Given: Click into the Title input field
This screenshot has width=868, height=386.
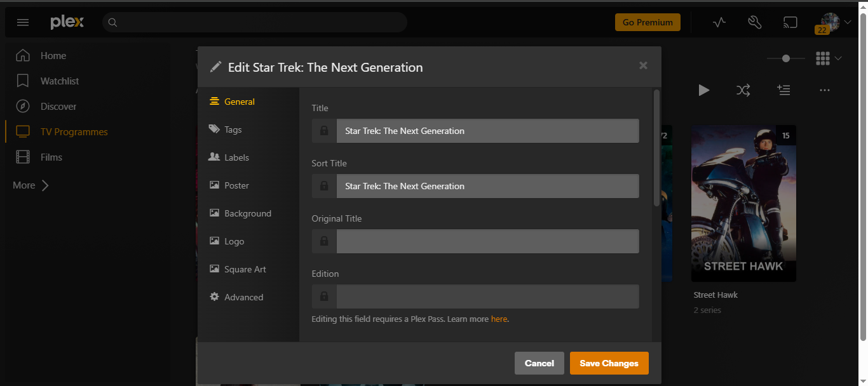Looking at the screenshot, I should (x=488, y=131).
